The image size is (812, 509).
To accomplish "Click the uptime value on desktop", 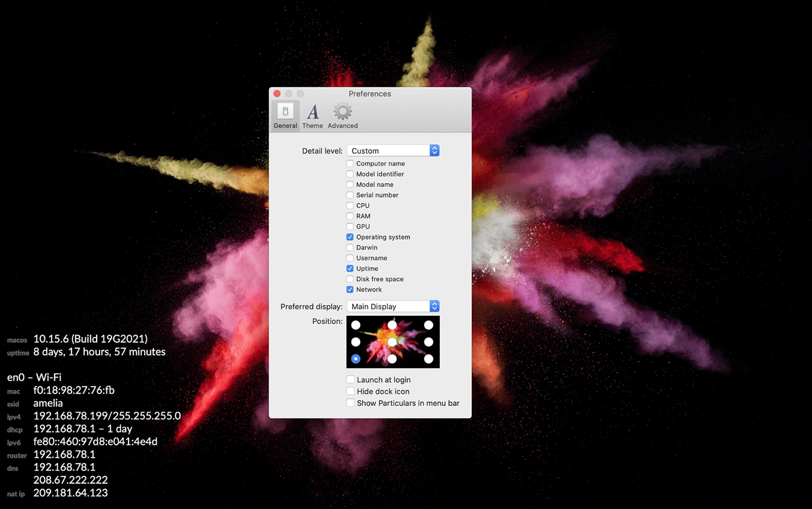I will coord(99,352).
